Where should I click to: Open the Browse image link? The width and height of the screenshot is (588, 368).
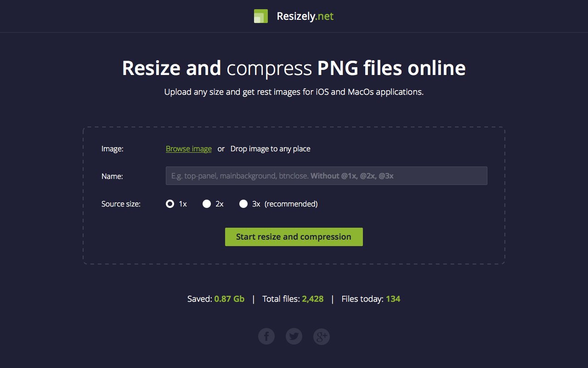(x=188, y=149)
